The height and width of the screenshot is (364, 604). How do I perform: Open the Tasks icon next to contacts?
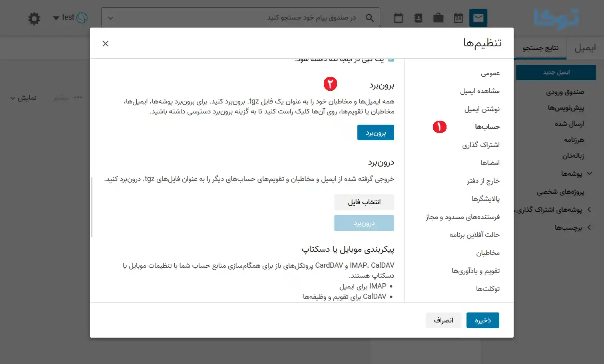coord(398,18)
